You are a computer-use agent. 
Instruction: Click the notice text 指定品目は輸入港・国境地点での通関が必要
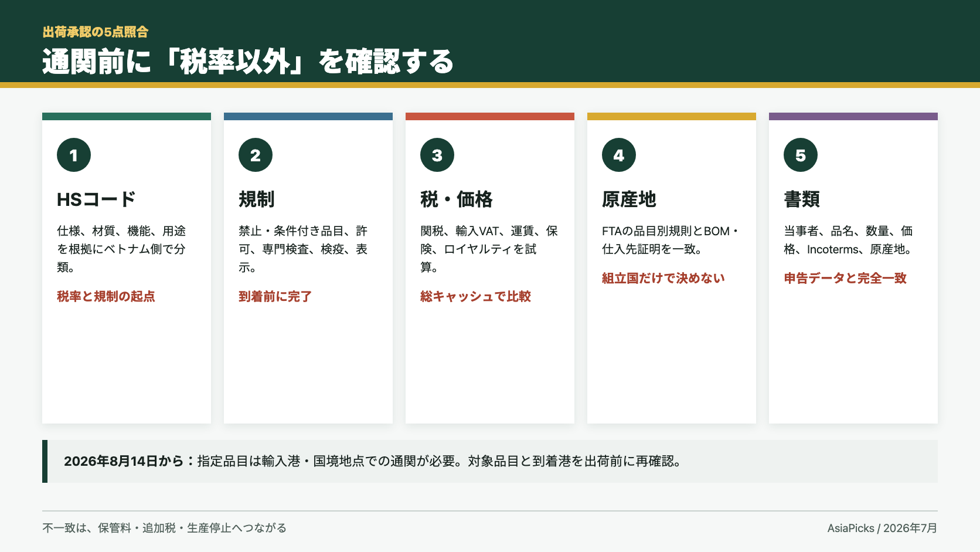point(327,462)
